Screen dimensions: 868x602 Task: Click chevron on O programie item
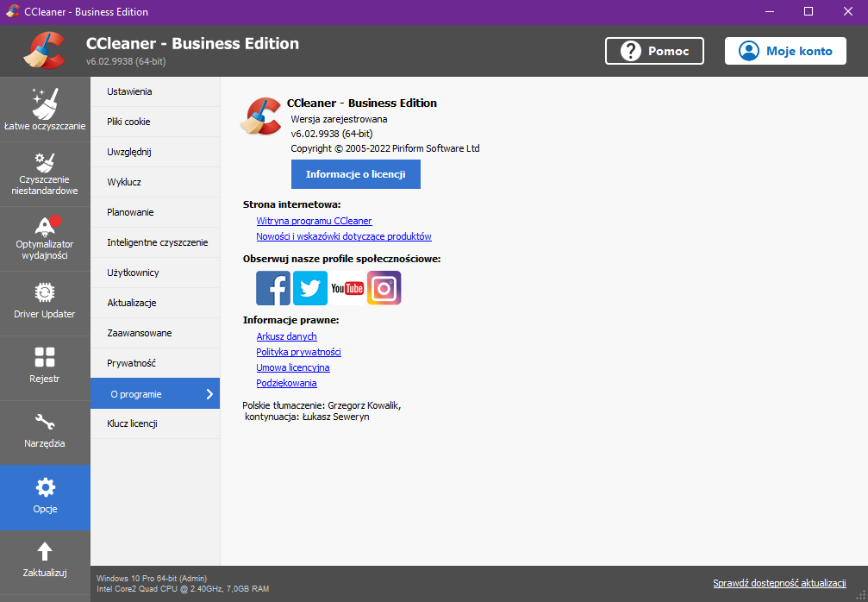click(209, 394)
